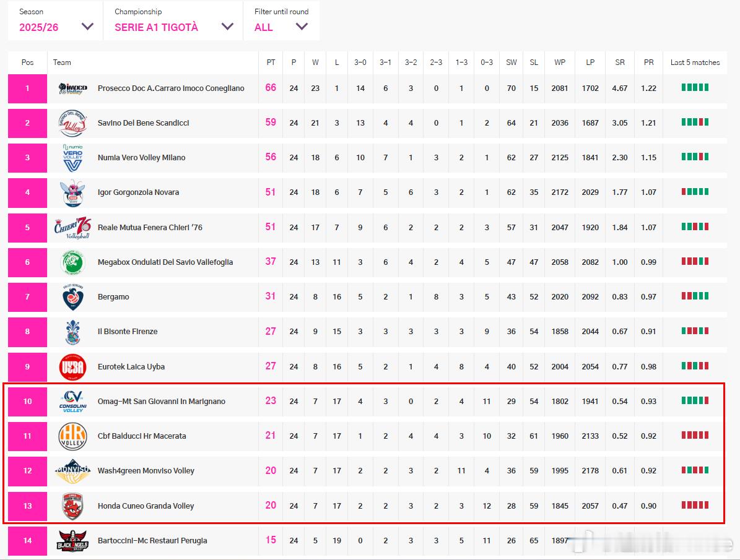Viewport: 740px width, 560px height.
Task: Click the Bergamo team logo
Action: pos(72,297)
